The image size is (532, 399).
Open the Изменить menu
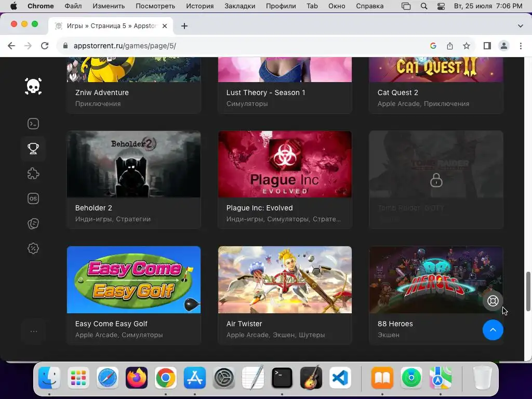pyautogui.click(x=109, y=6)
